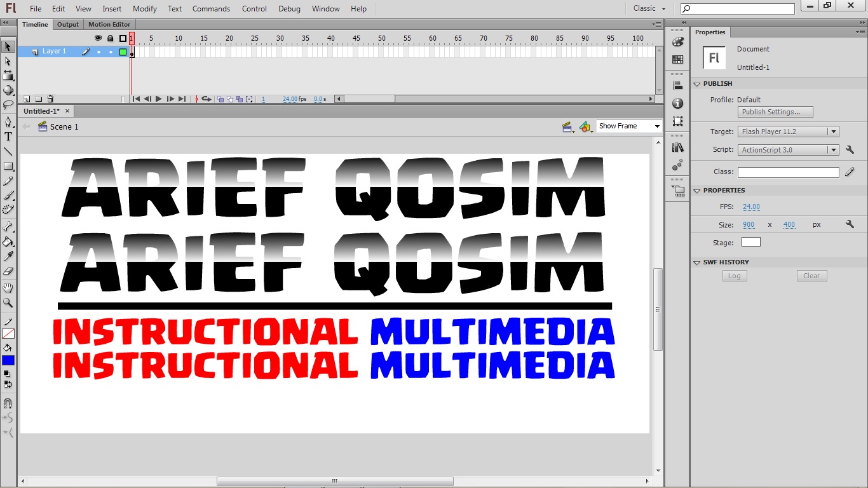Viewport: 868px width, 488px height.
Task: Click the Stage color swatch
Action: point(750,242)
